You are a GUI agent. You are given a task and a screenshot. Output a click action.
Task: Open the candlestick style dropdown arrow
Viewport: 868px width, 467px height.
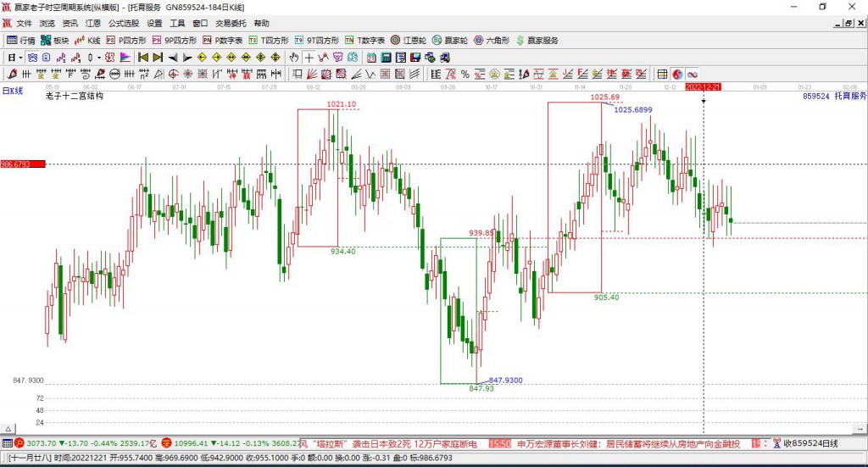pos(99,57)
